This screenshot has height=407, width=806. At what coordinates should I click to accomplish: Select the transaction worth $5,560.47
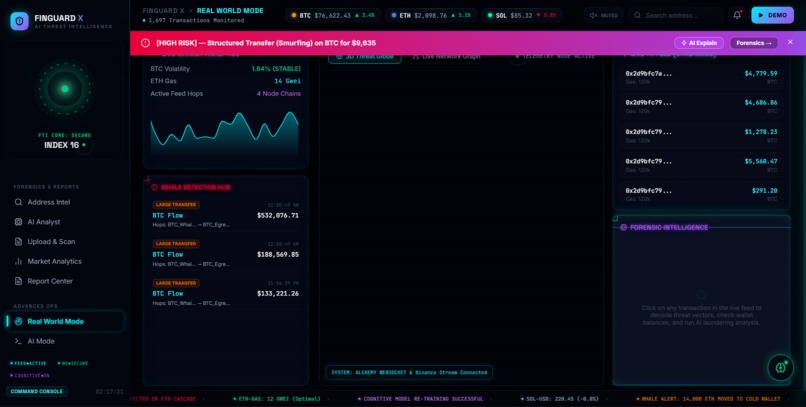pyautogui.click(x=701, y=165)
